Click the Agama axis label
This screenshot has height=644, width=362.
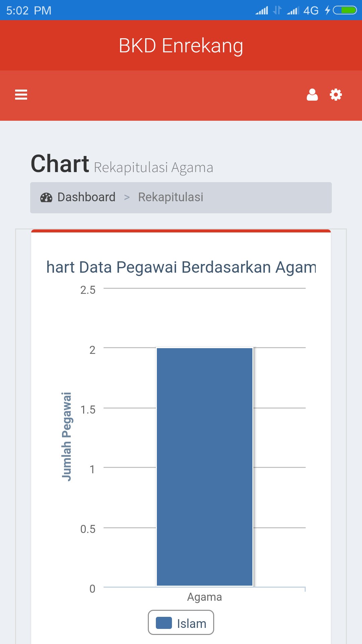click(204, 597)
